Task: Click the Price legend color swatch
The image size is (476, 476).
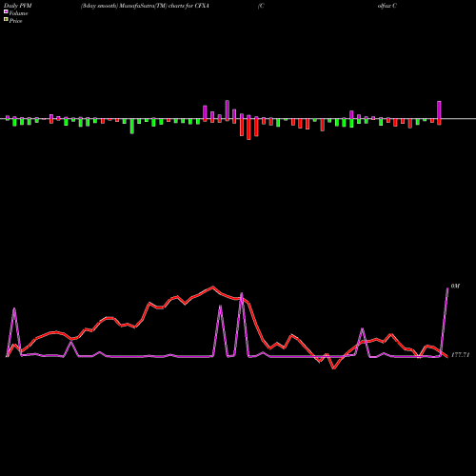Action: pos(6,20)
